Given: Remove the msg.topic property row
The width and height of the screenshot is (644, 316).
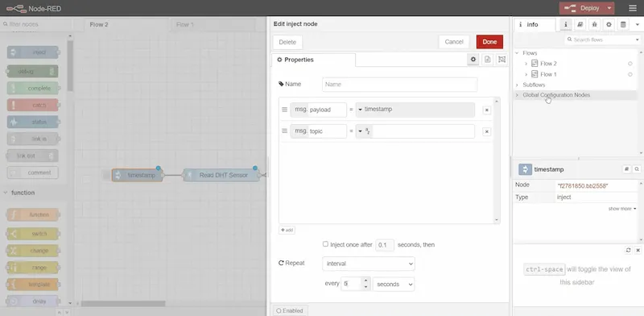Looking at the screenshot, I should pos(487,131).
